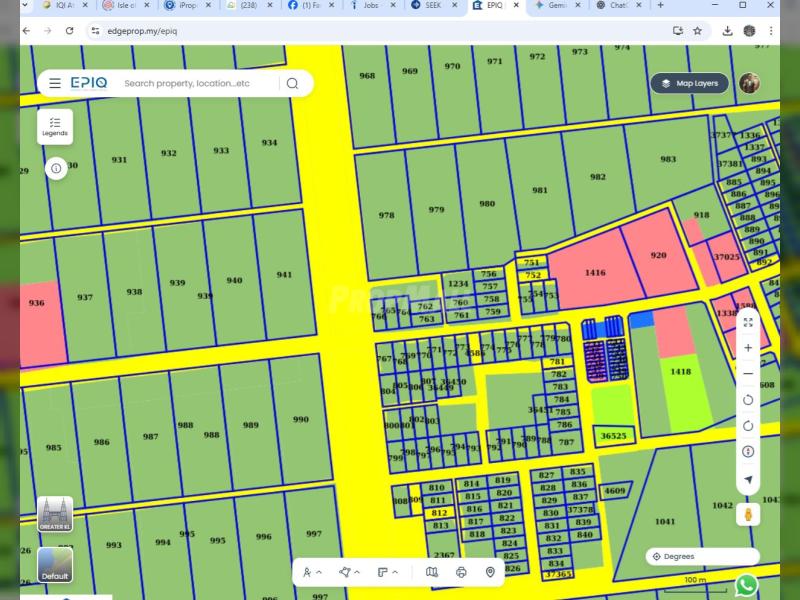The image size is (800, 600).
Task: Click the location pin tool
Action: pyautogui.click(x=490, y=573)
